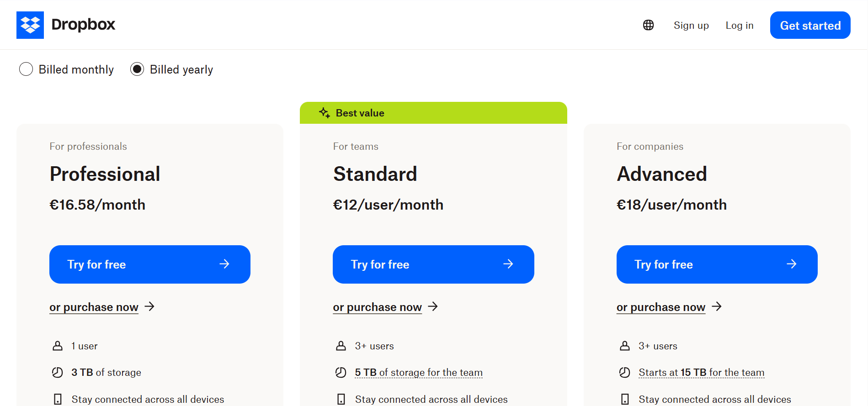Select the Billed monthly radio button
This screenshot has width=868, height=406.
tap(26, 69)
